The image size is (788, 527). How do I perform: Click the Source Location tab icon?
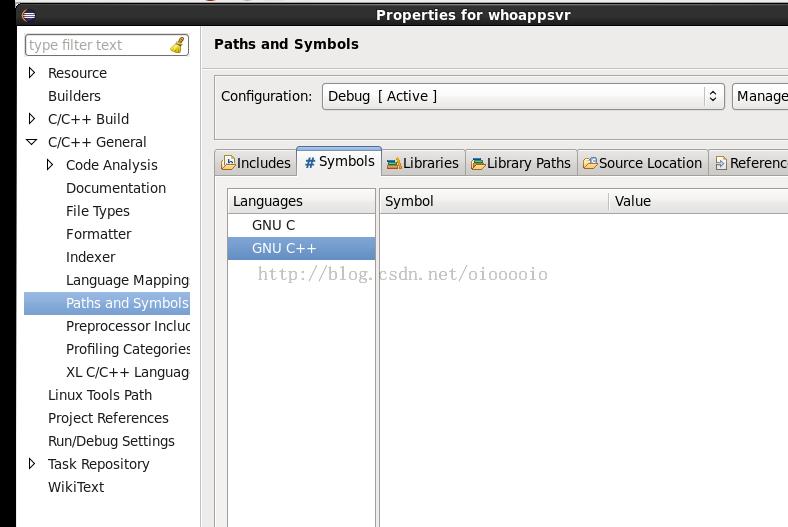590,163
